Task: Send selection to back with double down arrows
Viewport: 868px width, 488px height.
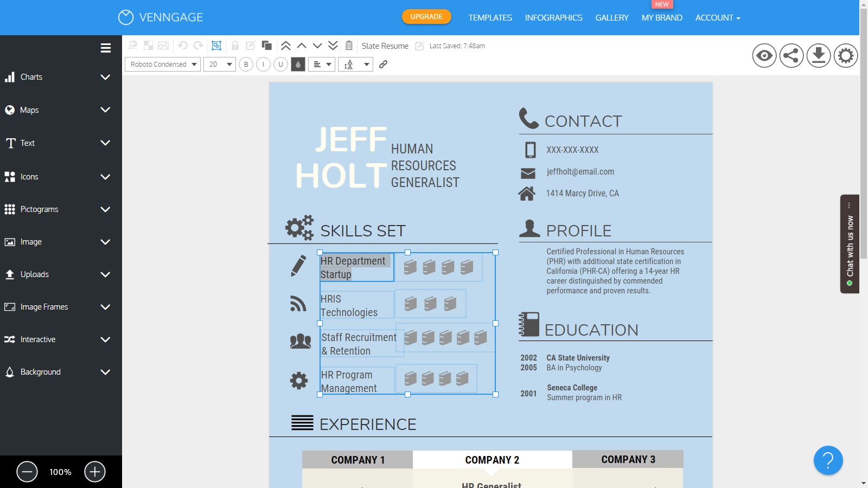Action: click(x=333, y=46)
